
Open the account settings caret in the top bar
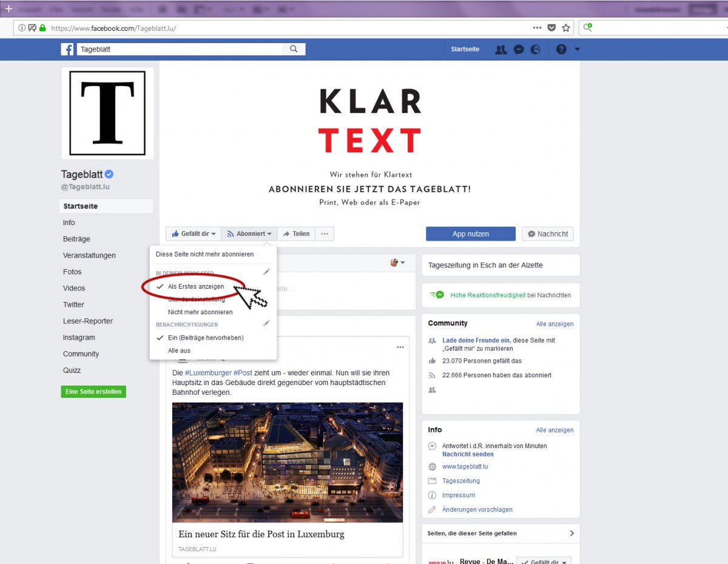[x=577, y=49]
